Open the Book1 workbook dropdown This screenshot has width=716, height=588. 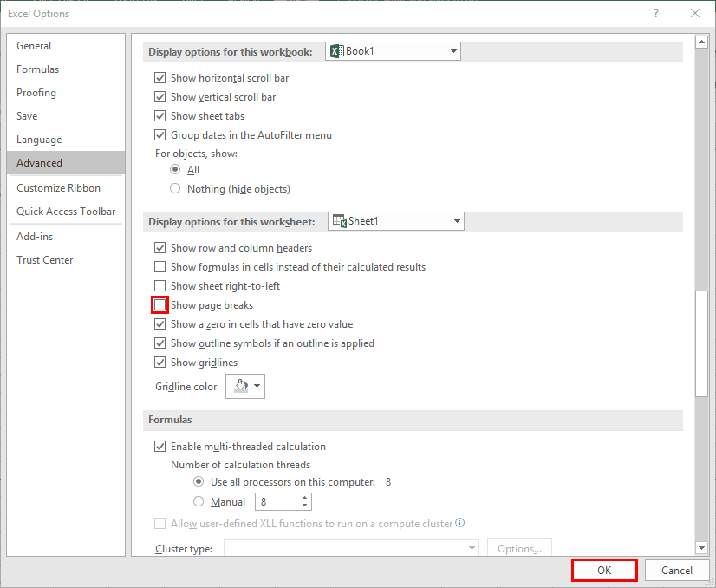[x=393, y=51]
